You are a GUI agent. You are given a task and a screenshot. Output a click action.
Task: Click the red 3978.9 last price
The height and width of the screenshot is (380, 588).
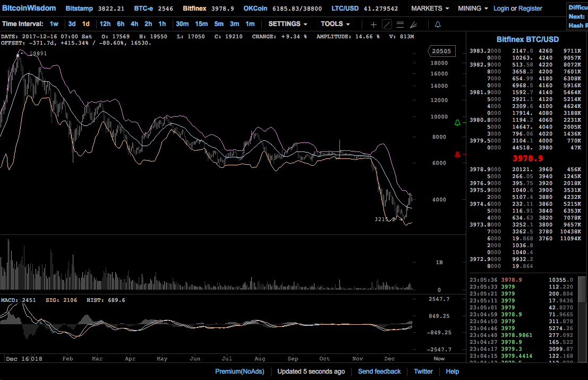[527, 158]
